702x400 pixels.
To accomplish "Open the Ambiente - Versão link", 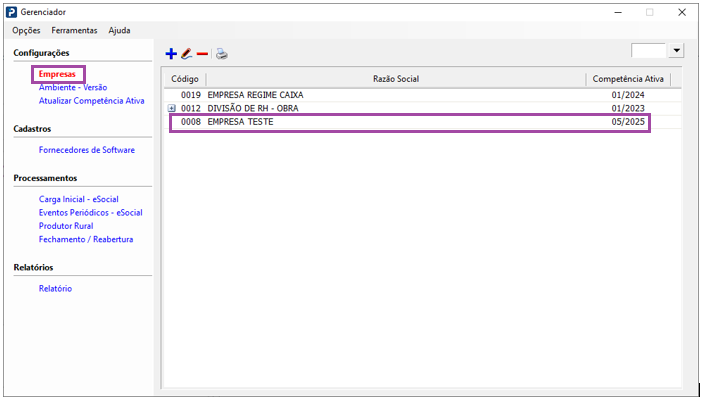I will [73, 87].
